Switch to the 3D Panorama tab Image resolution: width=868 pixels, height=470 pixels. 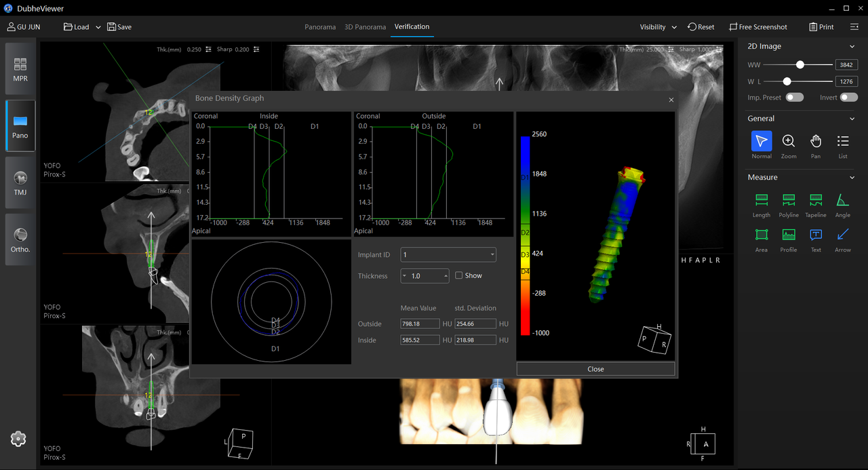(365, 27)
